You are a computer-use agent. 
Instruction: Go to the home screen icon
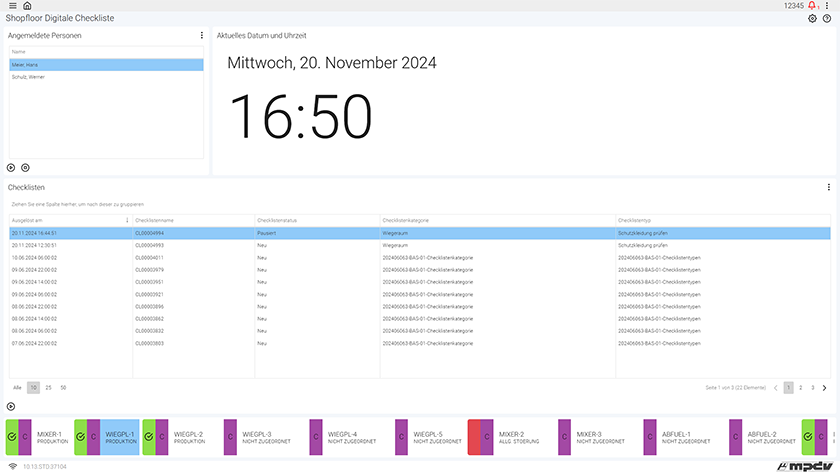tap(27, 6)
